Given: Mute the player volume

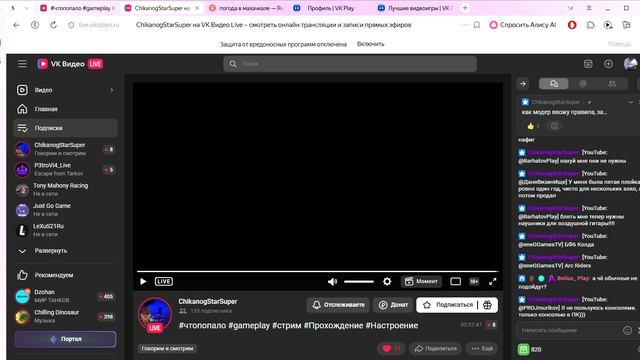Looking at the screenshot, I should (332, 281).
